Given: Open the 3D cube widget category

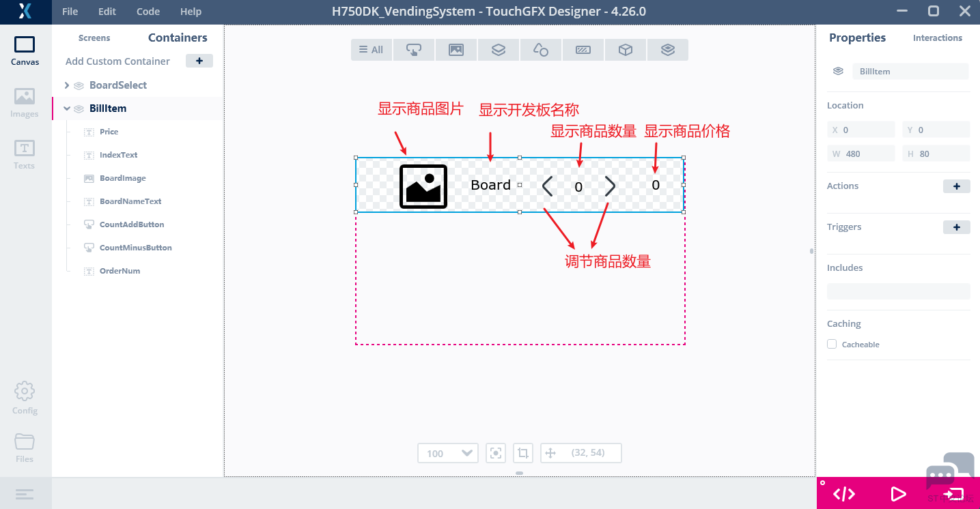Looking at the screenshot, I should click(x=626, y=50).
